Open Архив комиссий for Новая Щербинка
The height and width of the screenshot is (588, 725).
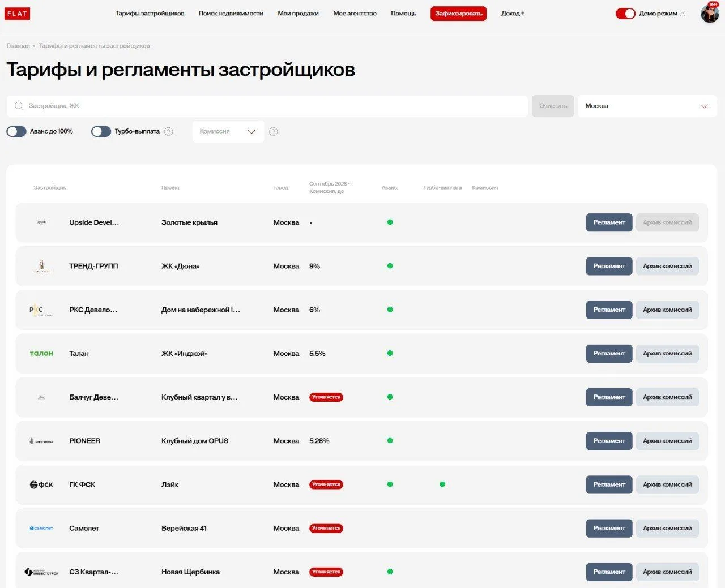click(667, 572)
